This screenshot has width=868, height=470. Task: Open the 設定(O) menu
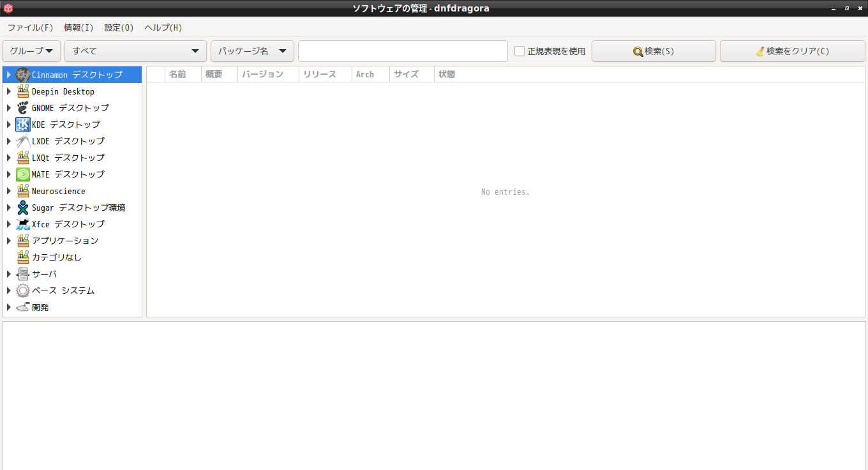pos(119,27)
